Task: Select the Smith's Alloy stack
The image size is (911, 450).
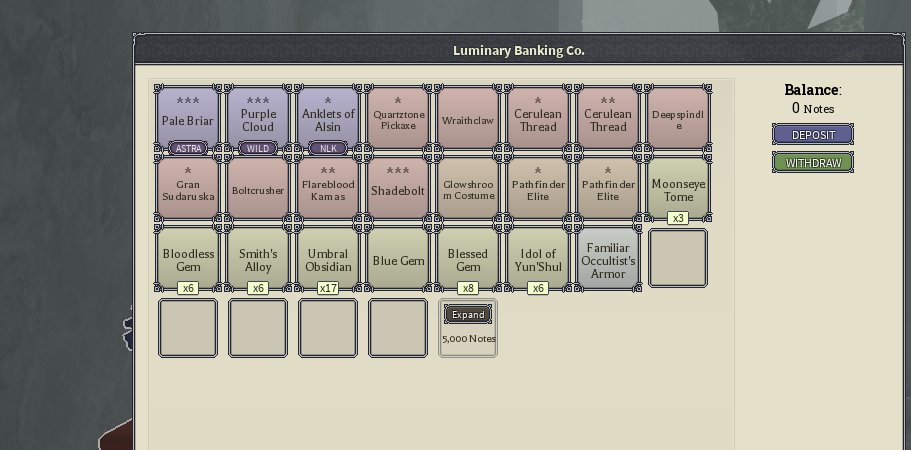Action: 258,259
